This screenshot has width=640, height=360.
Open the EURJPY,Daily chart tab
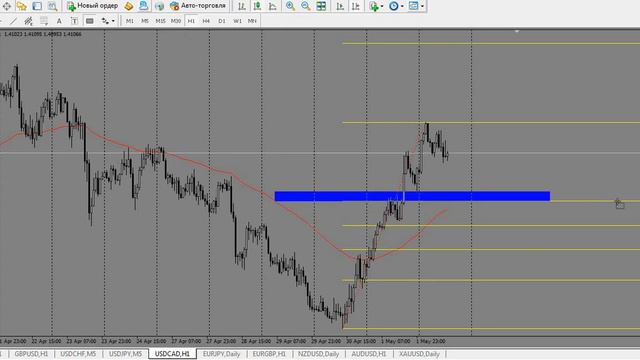tap(221, 354)
